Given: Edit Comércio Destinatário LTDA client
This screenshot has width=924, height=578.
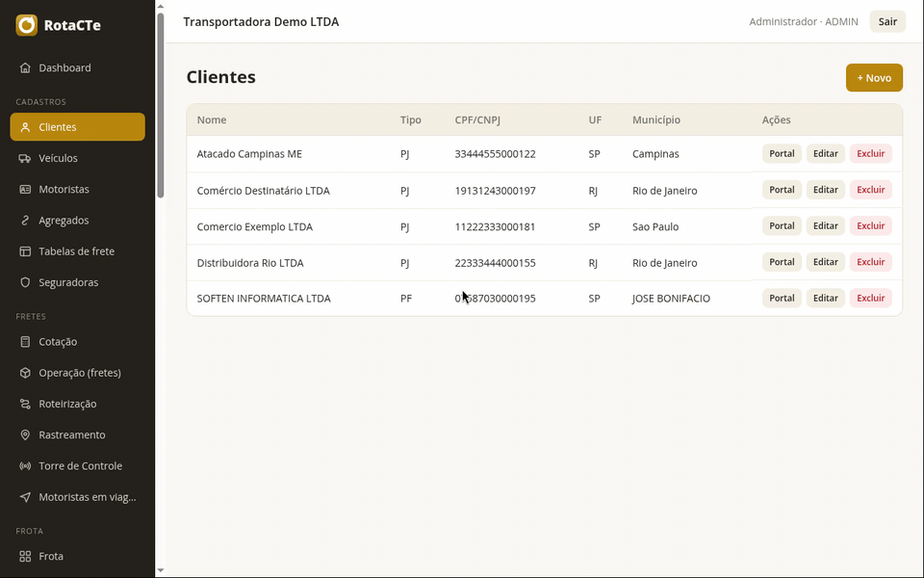Looking at the screenshot, I should click(x=826, y=190).
